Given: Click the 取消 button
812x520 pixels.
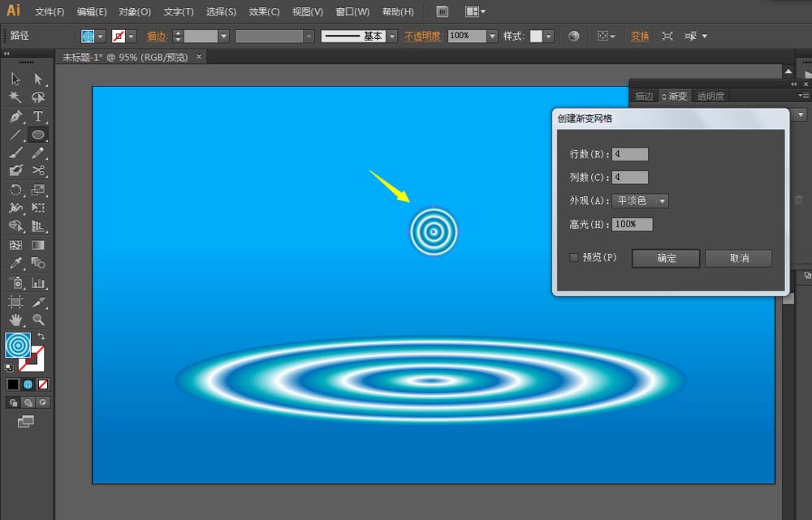Looking at the screenshot, I should coord(739,258).
